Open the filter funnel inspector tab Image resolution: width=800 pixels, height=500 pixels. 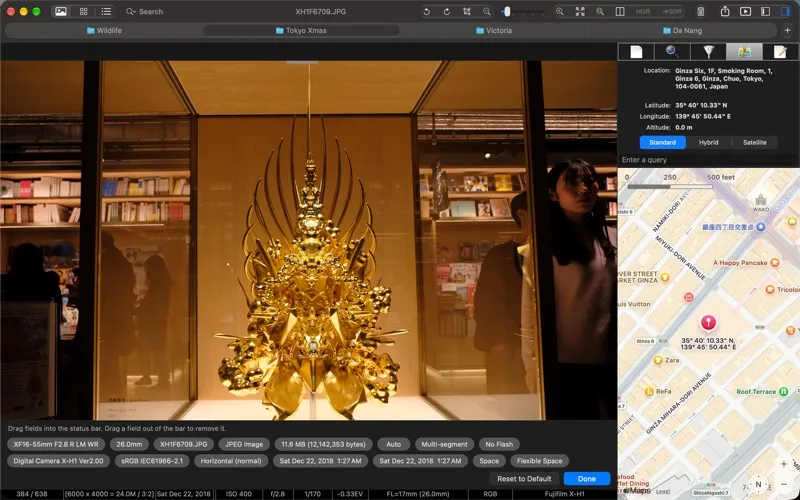tap(708, 52)
